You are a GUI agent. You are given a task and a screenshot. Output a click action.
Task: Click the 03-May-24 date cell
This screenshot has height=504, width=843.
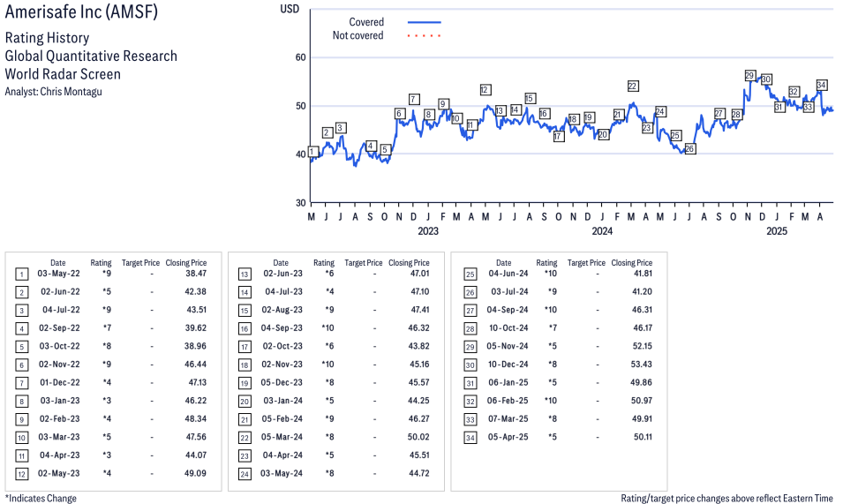tap(282, 473)
